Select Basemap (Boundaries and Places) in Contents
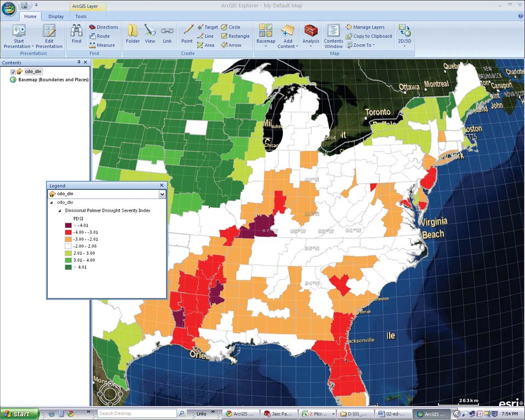The image size is (525, 420). [x=53, y=80]
